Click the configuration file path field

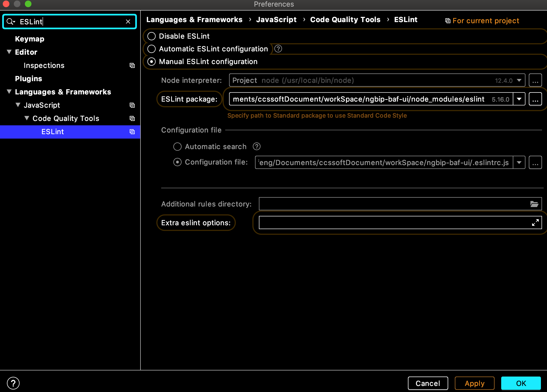click(x=384, y=162)
